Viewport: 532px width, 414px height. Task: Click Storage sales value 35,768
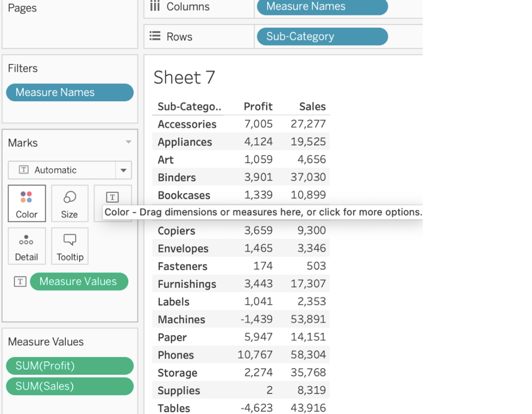(308, 372)
